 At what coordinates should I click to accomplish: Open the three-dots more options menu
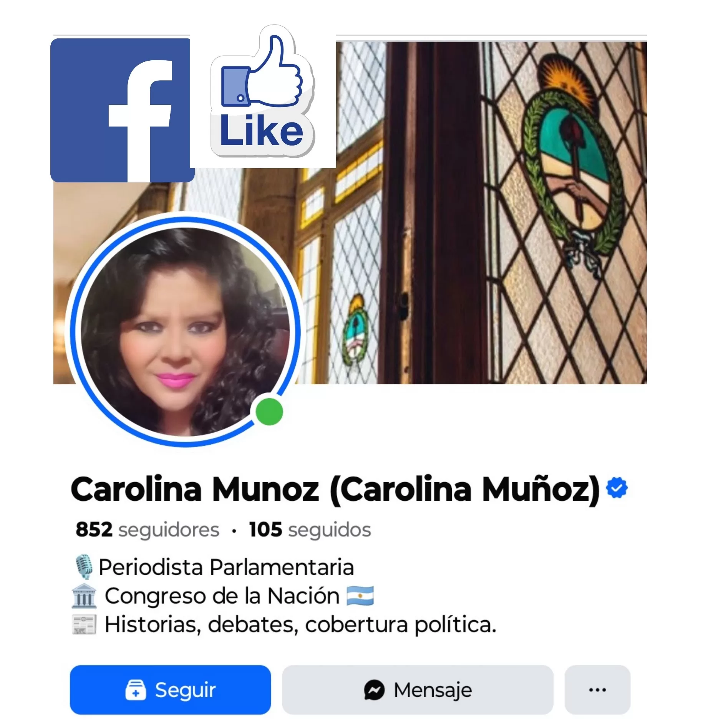pos(597,690)
